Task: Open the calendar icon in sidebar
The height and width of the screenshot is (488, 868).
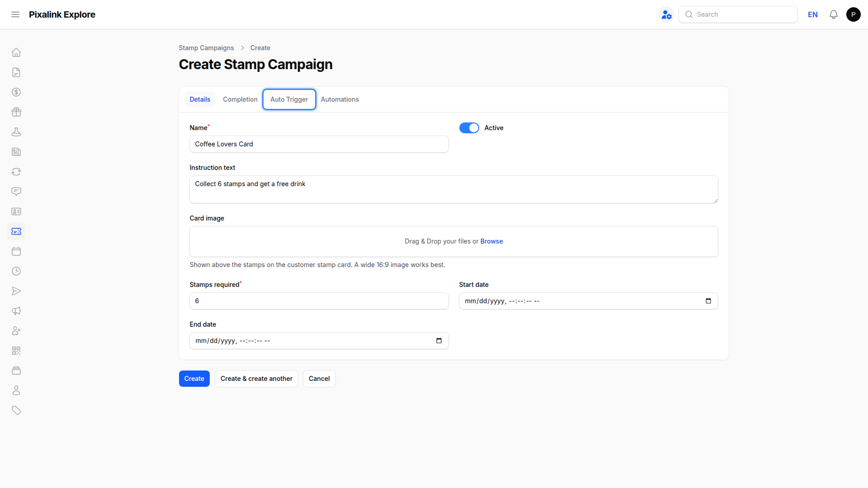Action: tap(16, 251)
